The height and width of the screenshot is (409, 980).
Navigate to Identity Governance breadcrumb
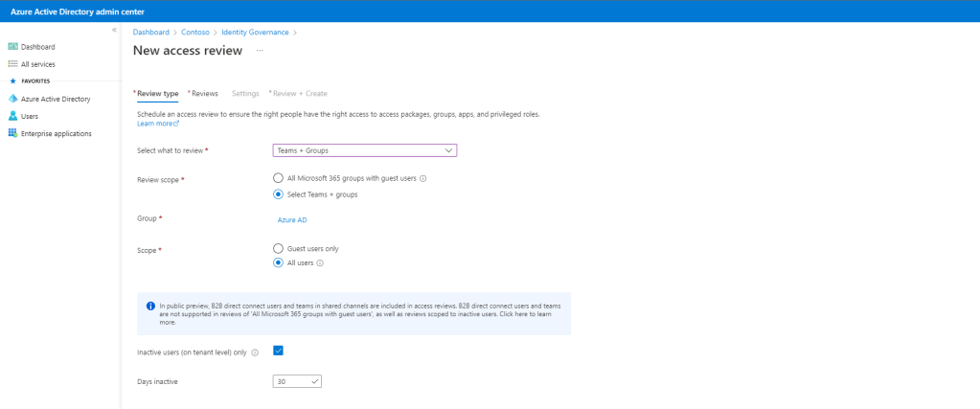pos(256,33)
